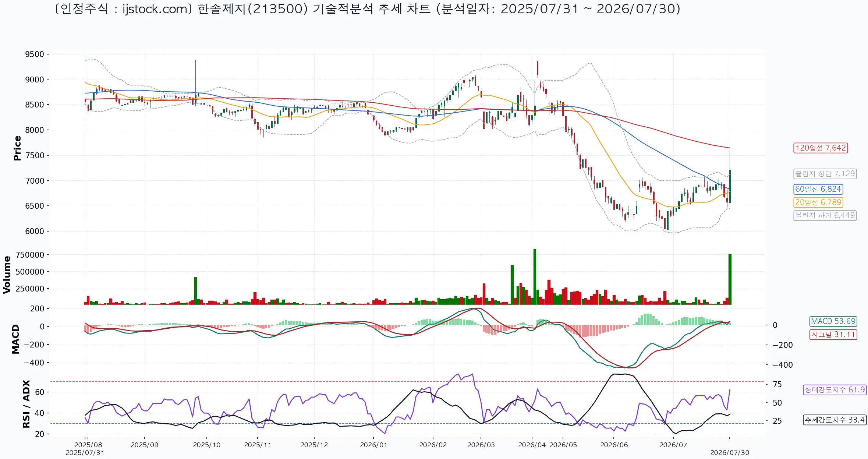Image resolution: width=868 pixels, height=459 pixels.
Task: Click the 7000 price axis tick
Action: pyautogui.click(x=34, y=181)
